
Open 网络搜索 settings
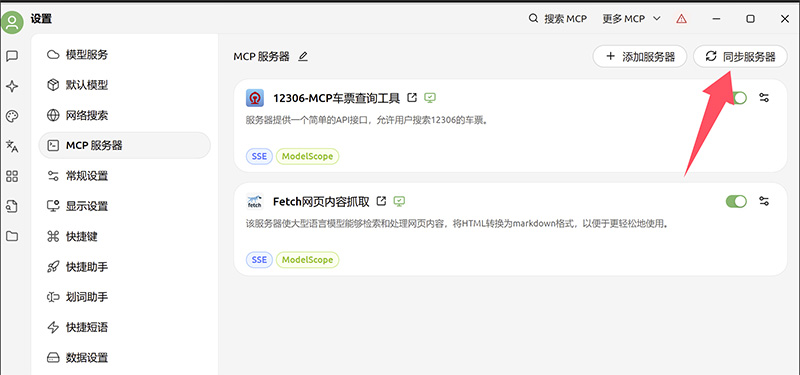coord(124,115)
